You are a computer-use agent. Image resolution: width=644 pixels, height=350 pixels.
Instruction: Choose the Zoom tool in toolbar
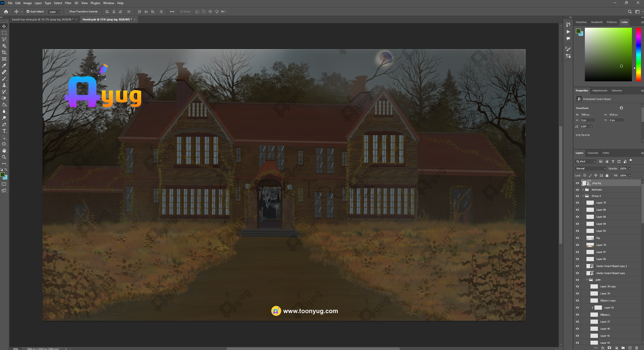pos(4,157)
